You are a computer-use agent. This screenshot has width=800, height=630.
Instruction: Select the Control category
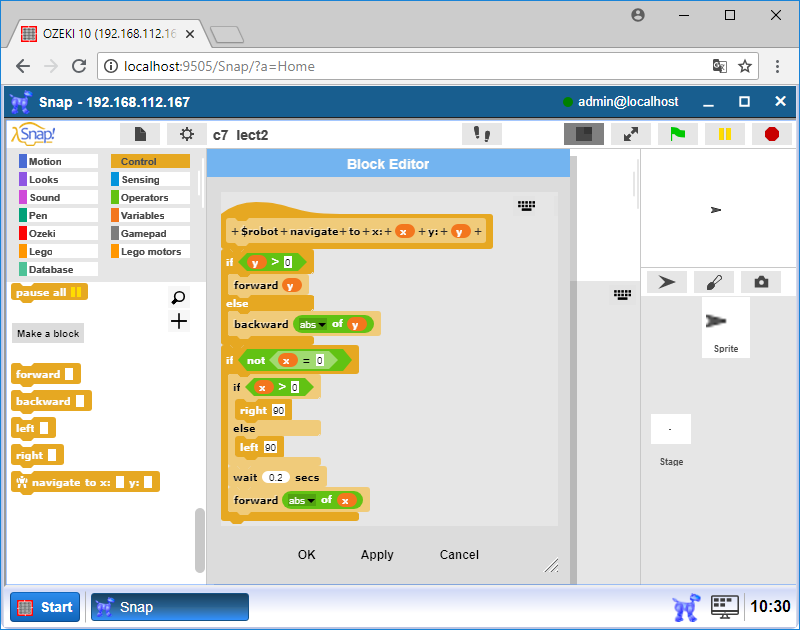(x=151, y=161)
